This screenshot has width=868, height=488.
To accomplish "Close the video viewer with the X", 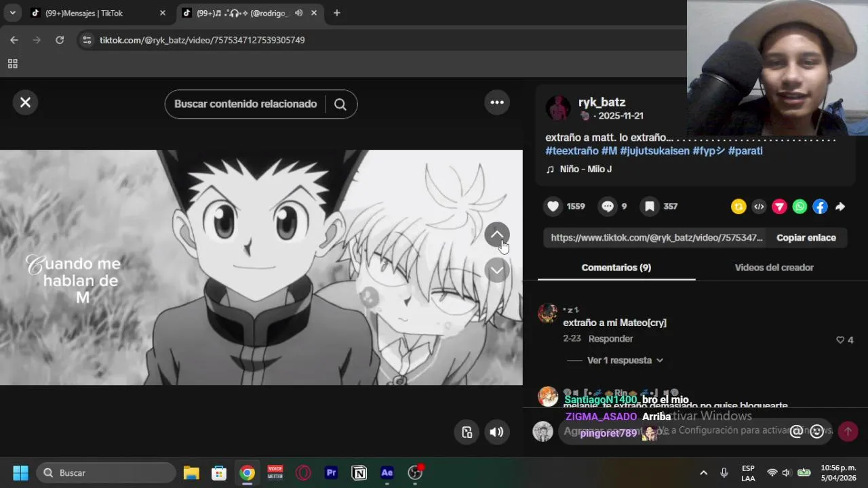I will point(25,102).
